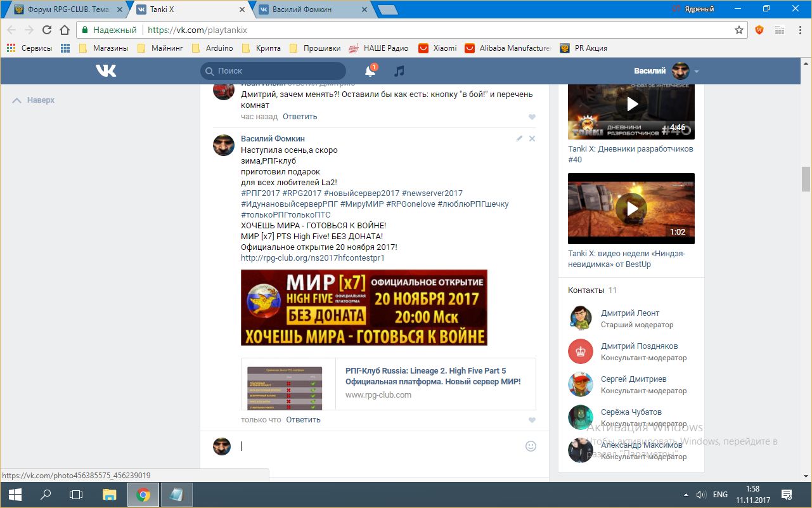Click the #newserver2017 hashtag
This screenshot has width=812, height=508.
pyautogui.click(x=432, y=193)
